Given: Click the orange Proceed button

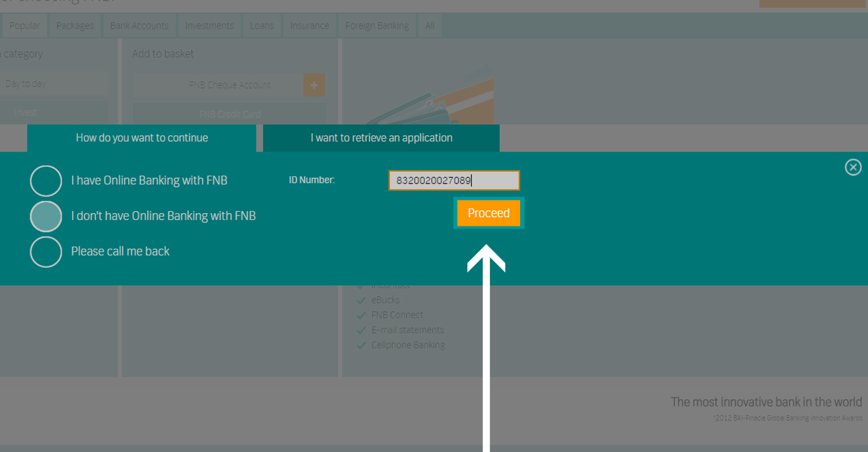Looking at the screenshot, I should 489,213.
